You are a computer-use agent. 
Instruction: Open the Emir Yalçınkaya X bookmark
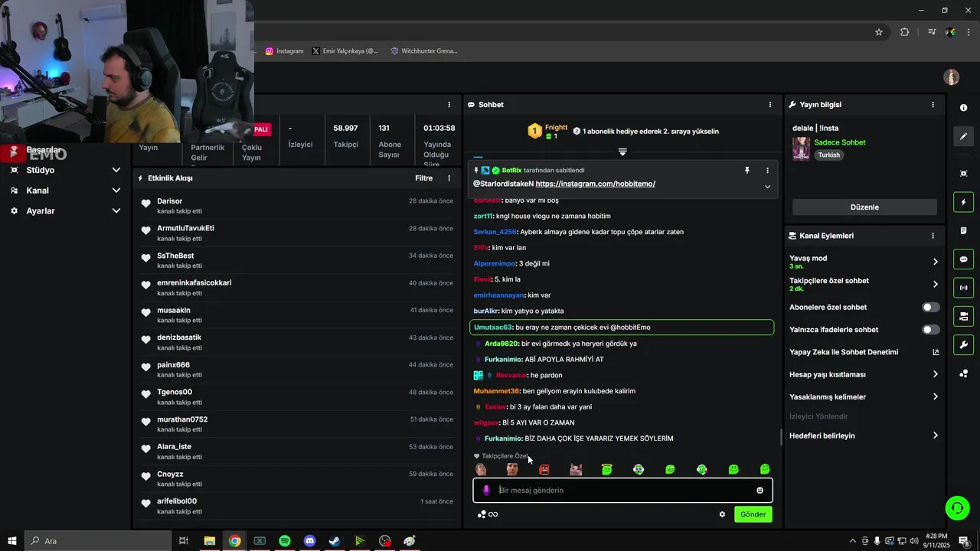tap(345, 51)
